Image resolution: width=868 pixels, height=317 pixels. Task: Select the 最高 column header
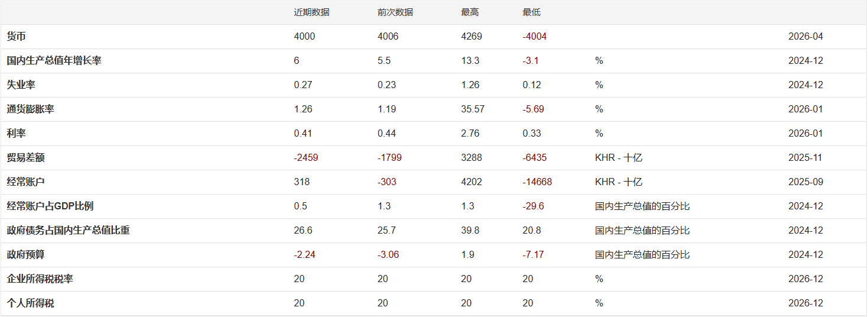470,12
